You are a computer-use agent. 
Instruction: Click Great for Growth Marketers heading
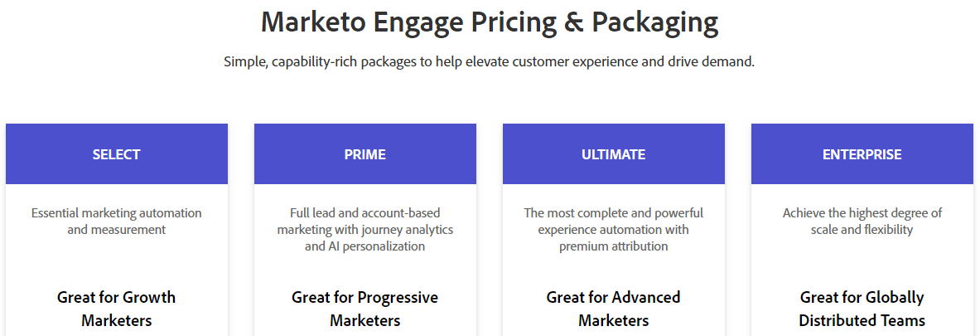pyautogui.click(x=116, y=309)
